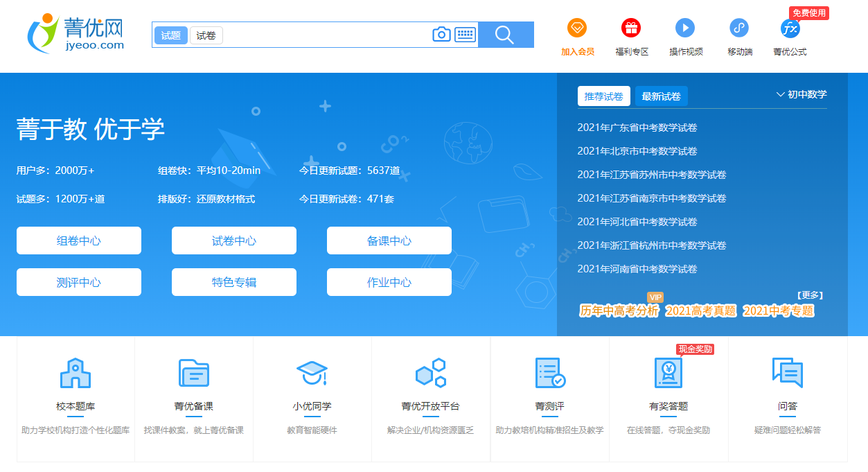Play the 操作视频 tutorial videos icon
Viewport: 868px width, 472px height.
coord(685,28)
